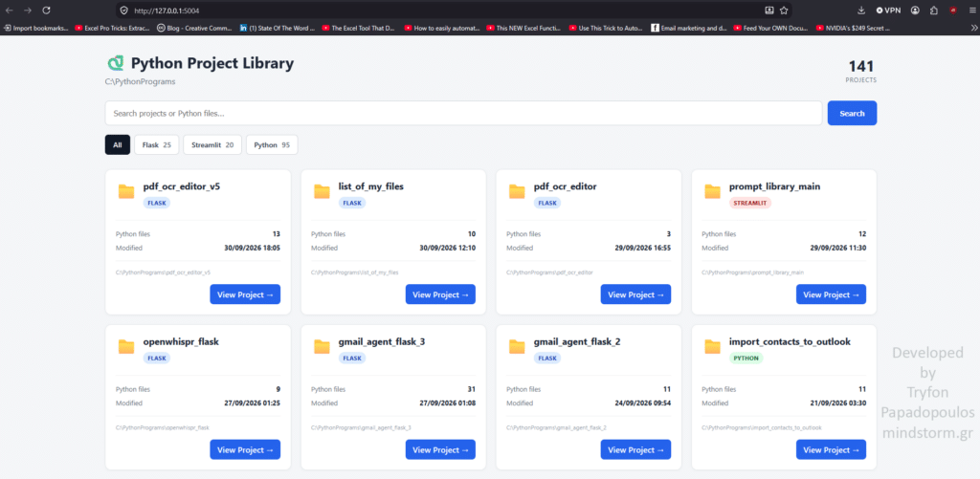
Task: Click the address bar URL 127.0.0.1:5004
Action: (167, 11)
